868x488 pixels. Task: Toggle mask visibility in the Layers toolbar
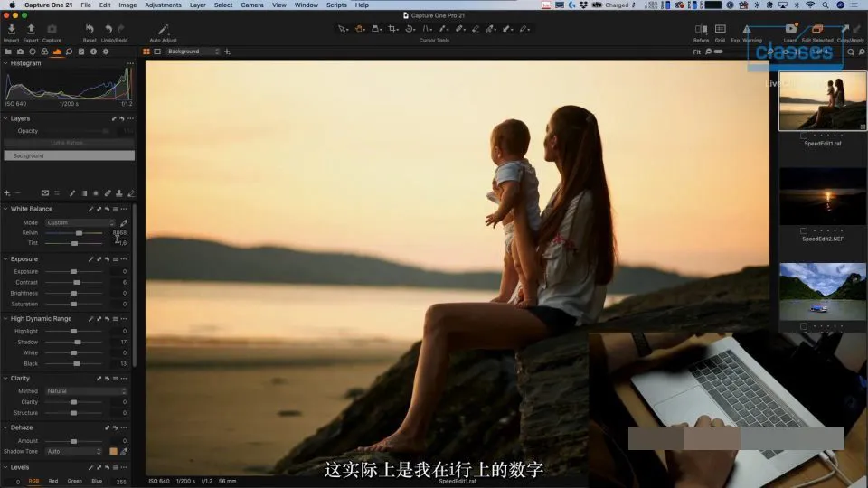45,193
